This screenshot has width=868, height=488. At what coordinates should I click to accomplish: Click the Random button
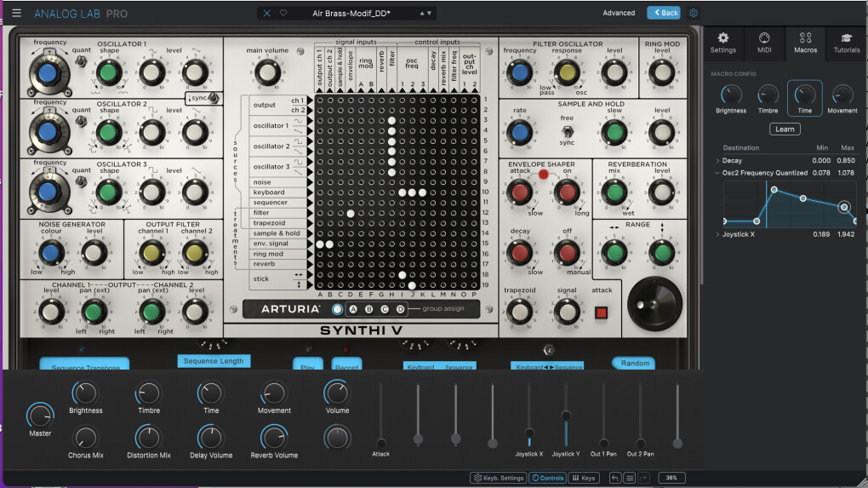tap(634, 364)
